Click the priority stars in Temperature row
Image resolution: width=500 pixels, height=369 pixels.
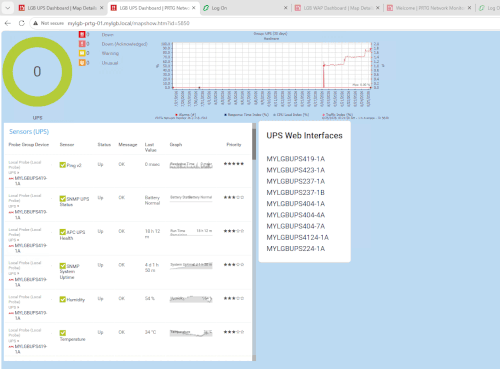[234, 332]
